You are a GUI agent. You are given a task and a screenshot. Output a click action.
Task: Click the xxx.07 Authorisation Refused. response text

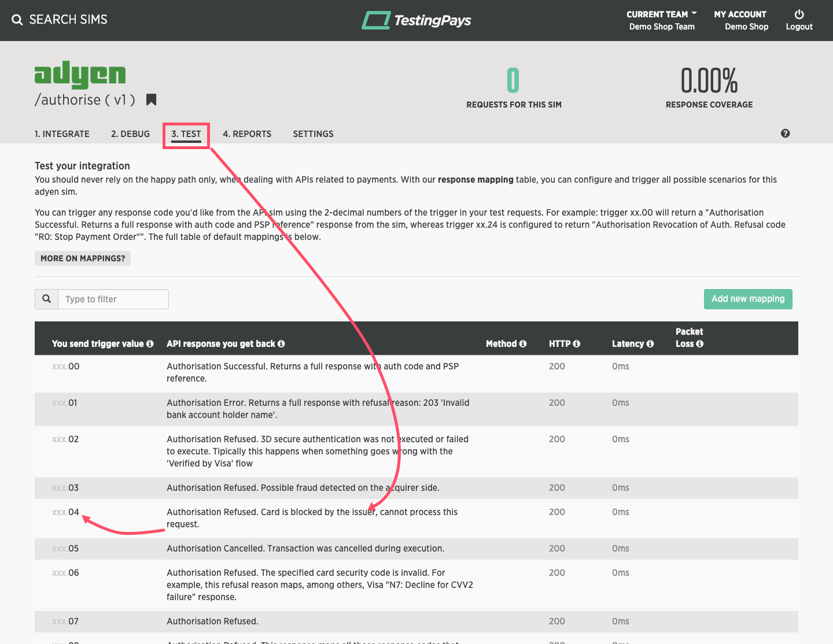(212, 621)
